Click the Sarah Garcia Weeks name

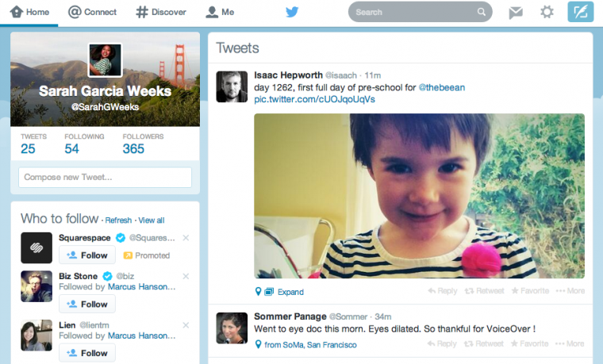click(x=105, y=91)
